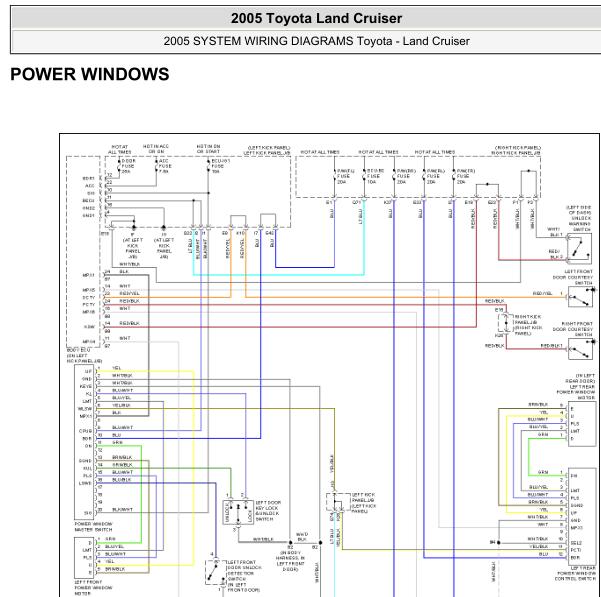The width and height of the screenshot is (601, 597).
Task: Click the "BODY ECU" label
Action: 79,350
